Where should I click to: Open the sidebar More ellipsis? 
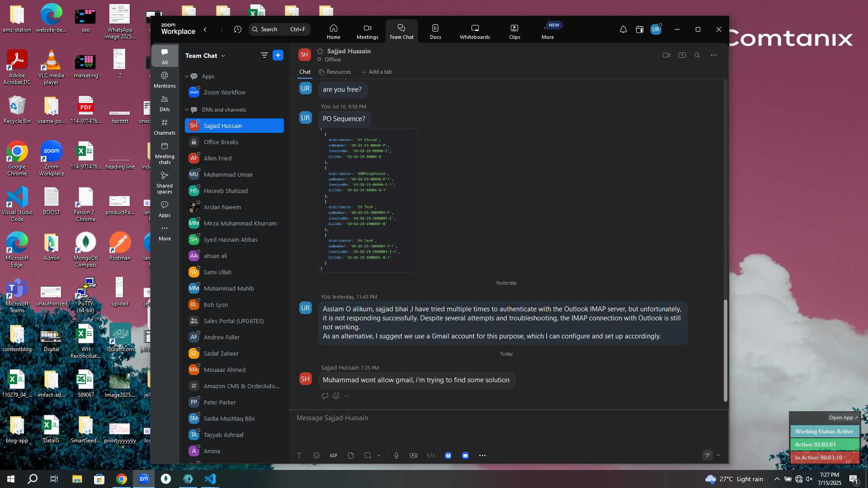165,232
